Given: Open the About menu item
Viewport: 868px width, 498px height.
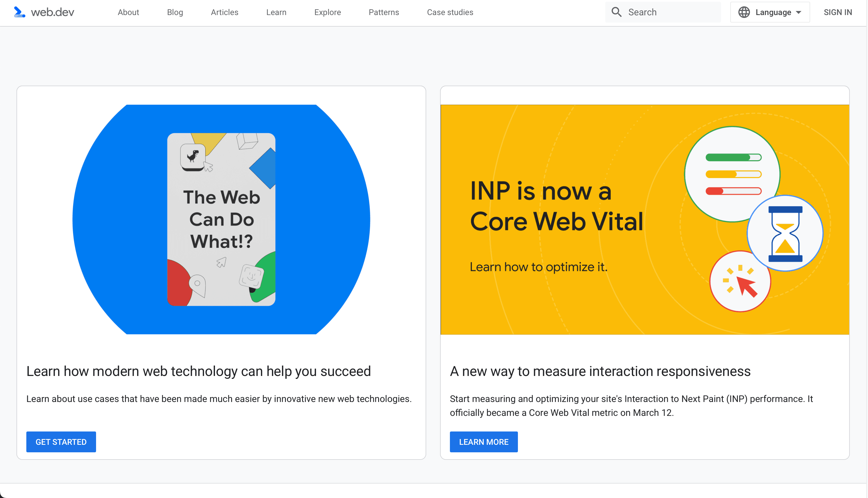Looking at the screenshot, I should pos(128,12).
